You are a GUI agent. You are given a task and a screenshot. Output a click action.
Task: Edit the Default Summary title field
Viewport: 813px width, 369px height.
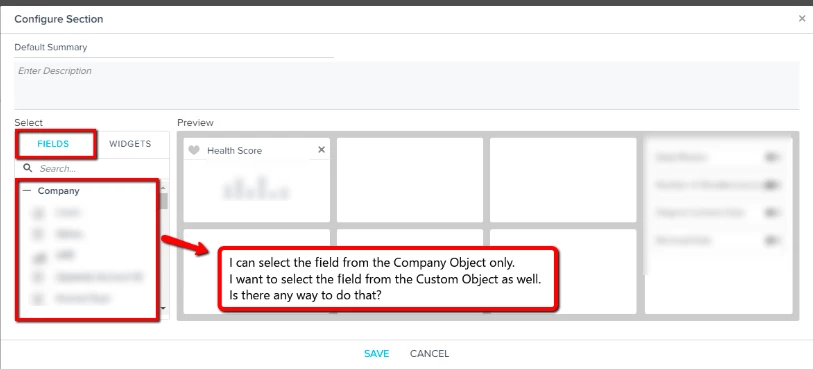tap(174, 47)
